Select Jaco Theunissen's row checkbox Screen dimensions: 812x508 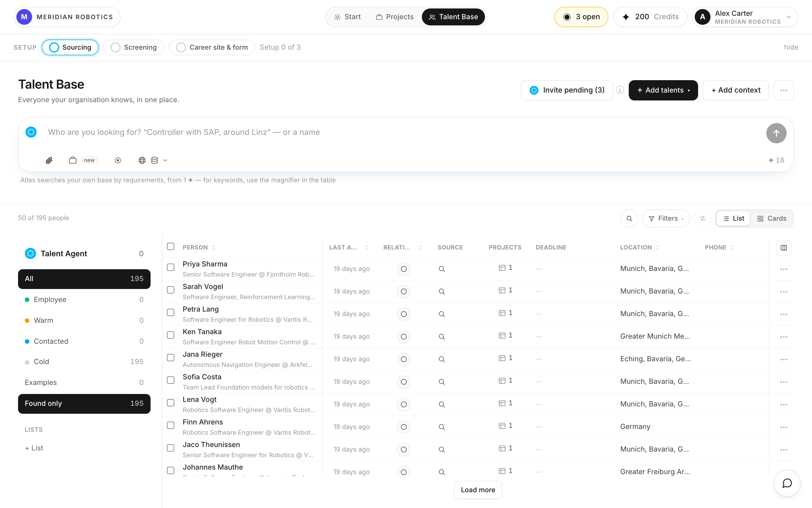[171, 448]
